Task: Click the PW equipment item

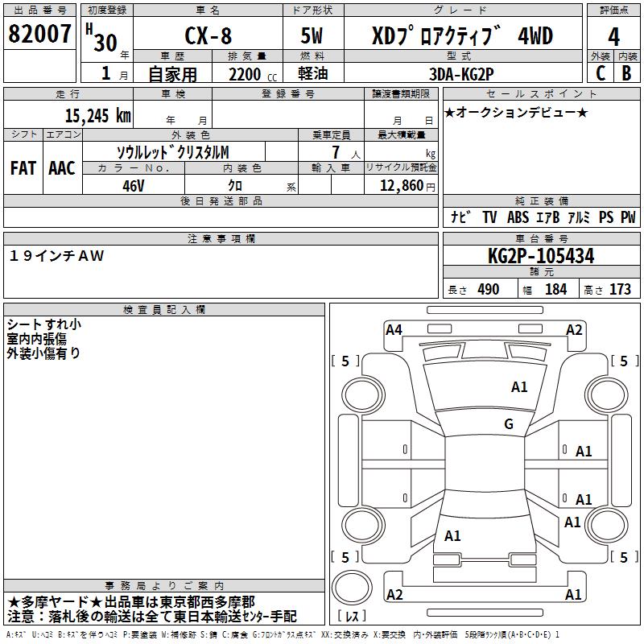Action: click(628, 217)
